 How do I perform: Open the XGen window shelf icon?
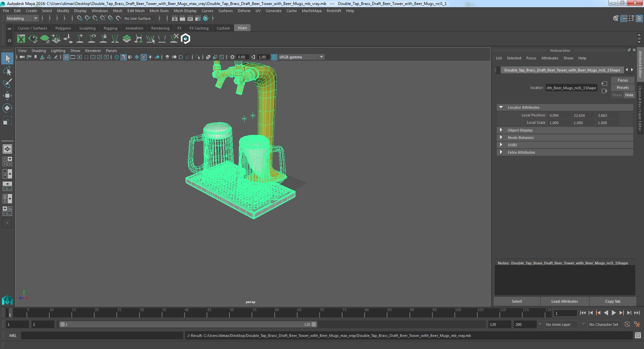tap(21, 39)
